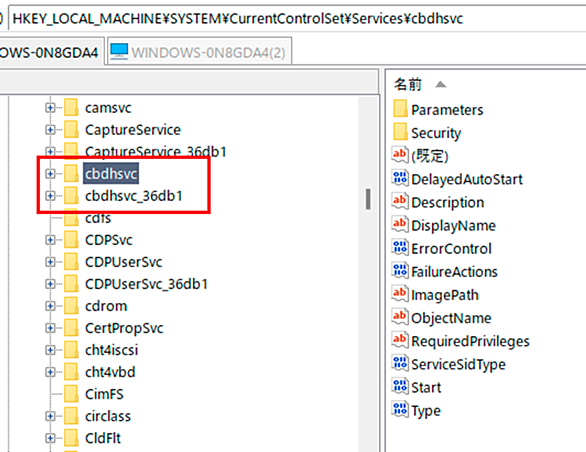586x452 pixels.
Task: Expand the cht4vbd tree node
Action: click(50, 372)
